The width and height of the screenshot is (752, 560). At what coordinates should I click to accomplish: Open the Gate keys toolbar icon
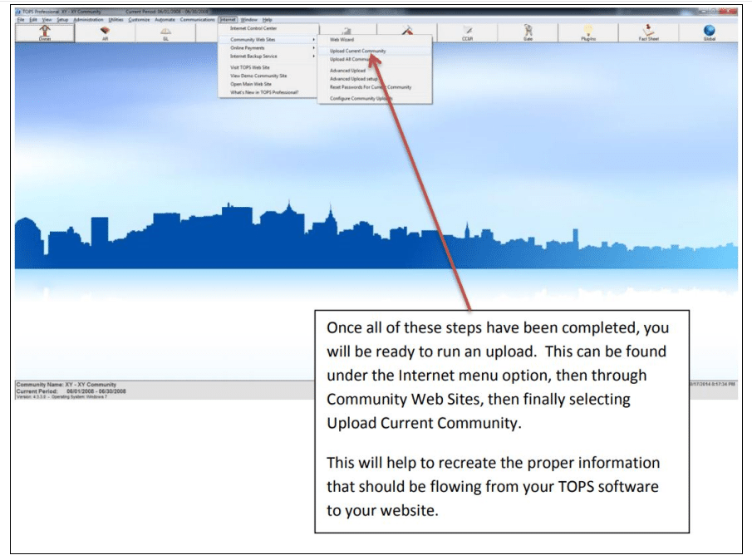tap(528, 32)
